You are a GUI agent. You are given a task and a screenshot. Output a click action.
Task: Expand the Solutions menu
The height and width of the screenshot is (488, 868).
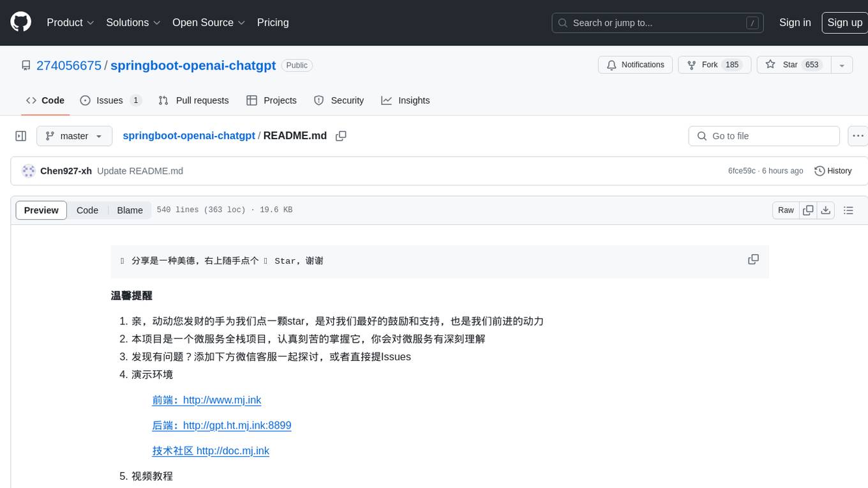pyautogui.click(x=133, y=22)
